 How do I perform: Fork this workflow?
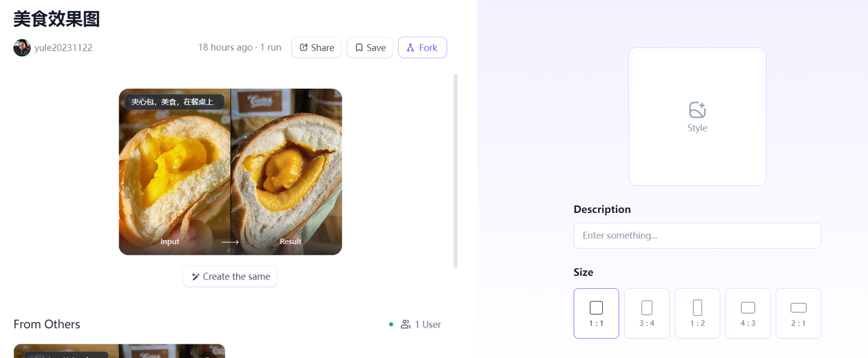422,47
